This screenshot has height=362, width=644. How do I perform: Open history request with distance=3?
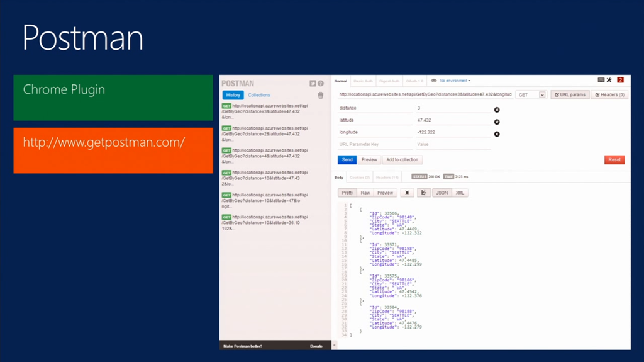tap(265, 111)
